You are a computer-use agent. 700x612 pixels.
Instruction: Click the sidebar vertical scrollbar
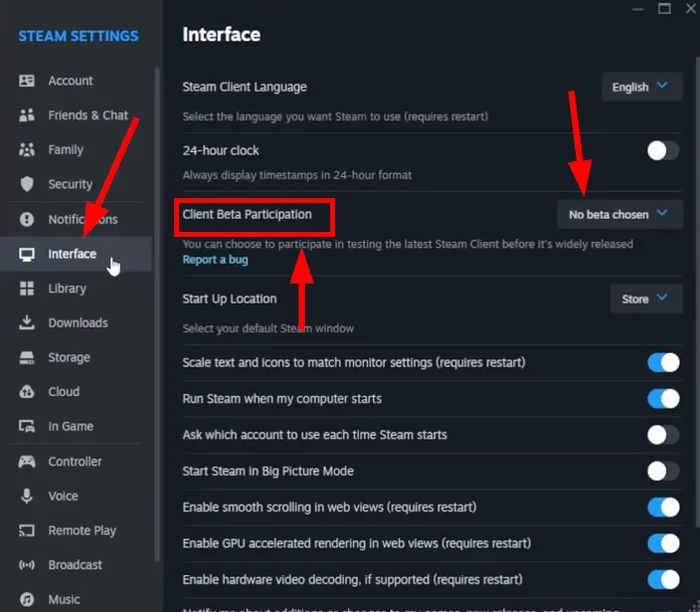point(157,313)
